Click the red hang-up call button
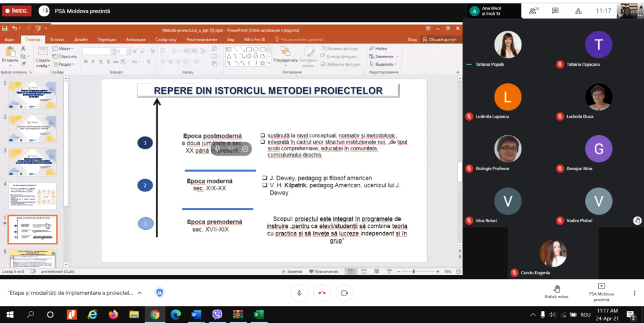 click(322, 292)
